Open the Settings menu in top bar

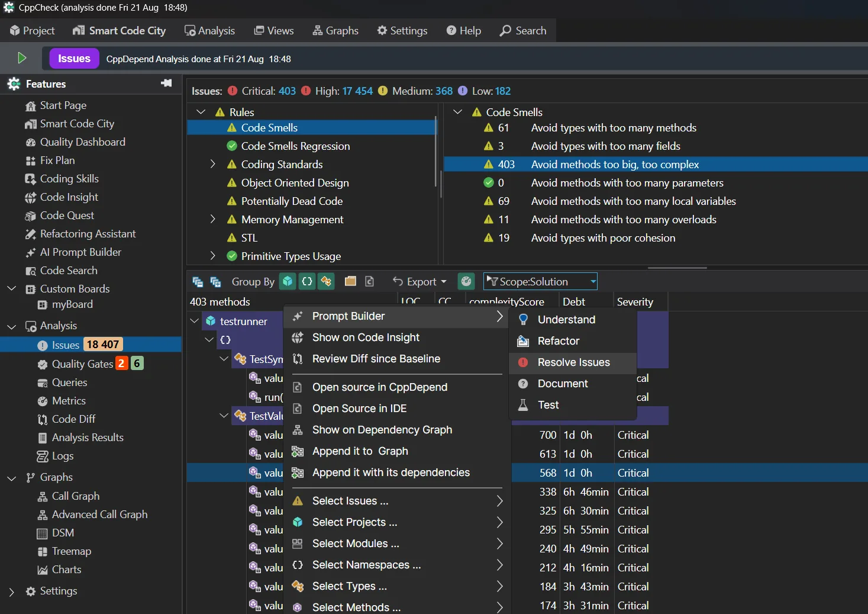[x=402, y=30]
